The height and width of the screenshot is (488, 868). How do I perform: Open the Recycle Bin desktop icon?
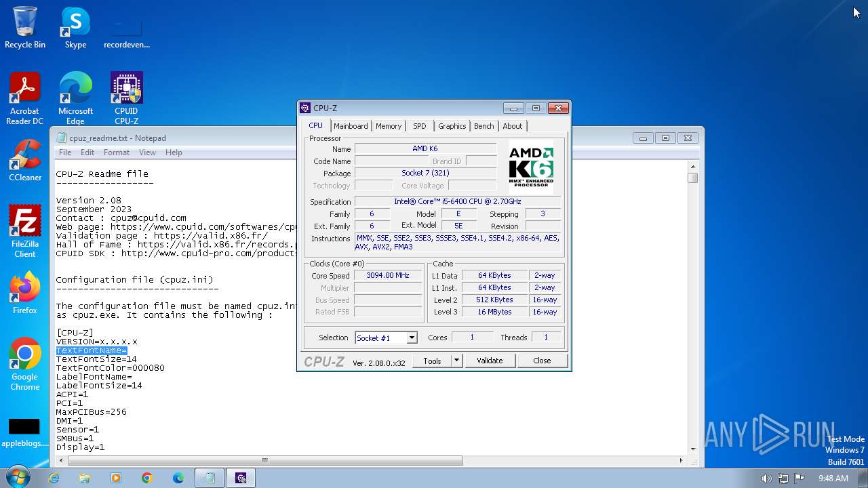(25, 28)
